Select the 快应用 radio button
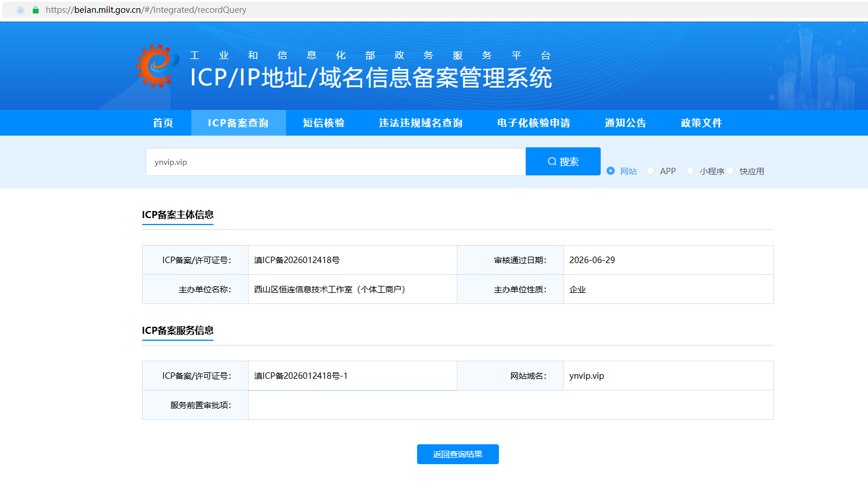 coord(730,171)
